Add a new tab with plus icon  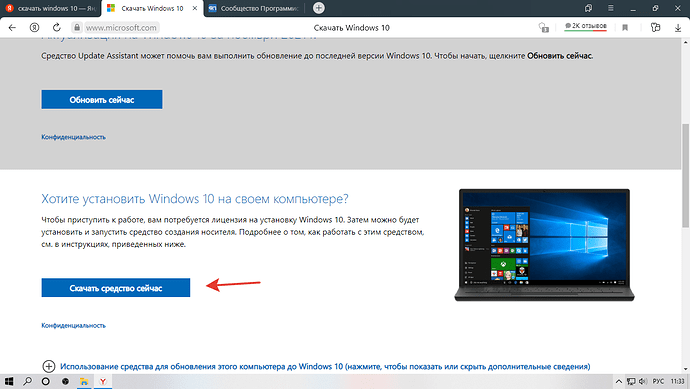tap(319, 8)
